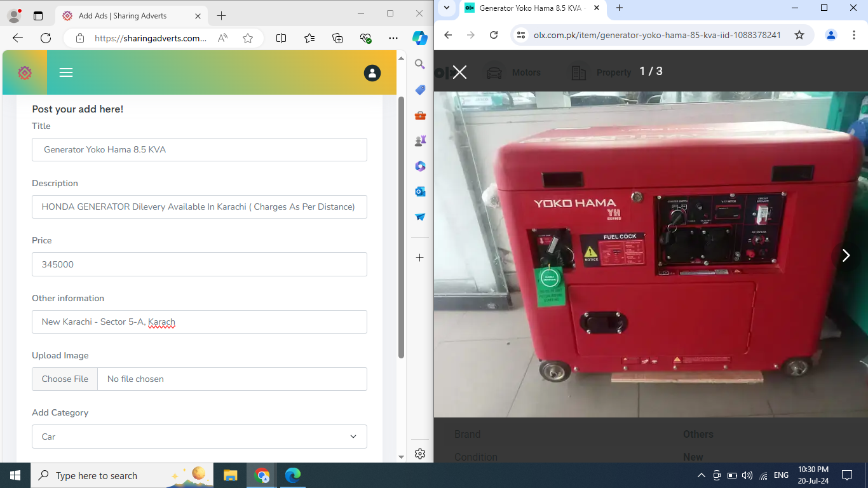Click the Sharing Adverts logo icon
868x488 pixels.
[25, 73]
